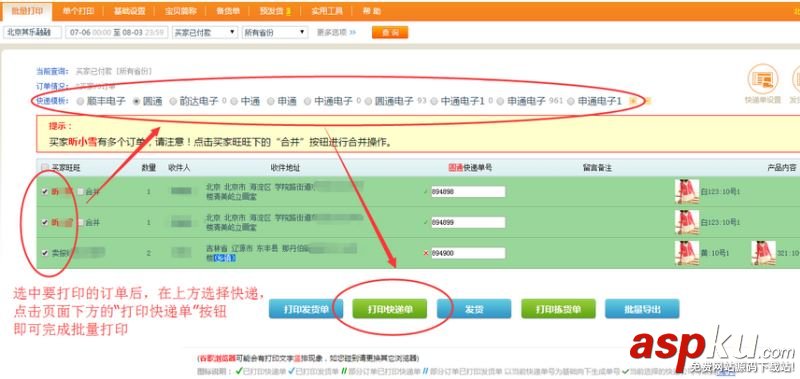800x379 pixels.
Task: Click the 留言备注 column header
Action: click(597, 167)
